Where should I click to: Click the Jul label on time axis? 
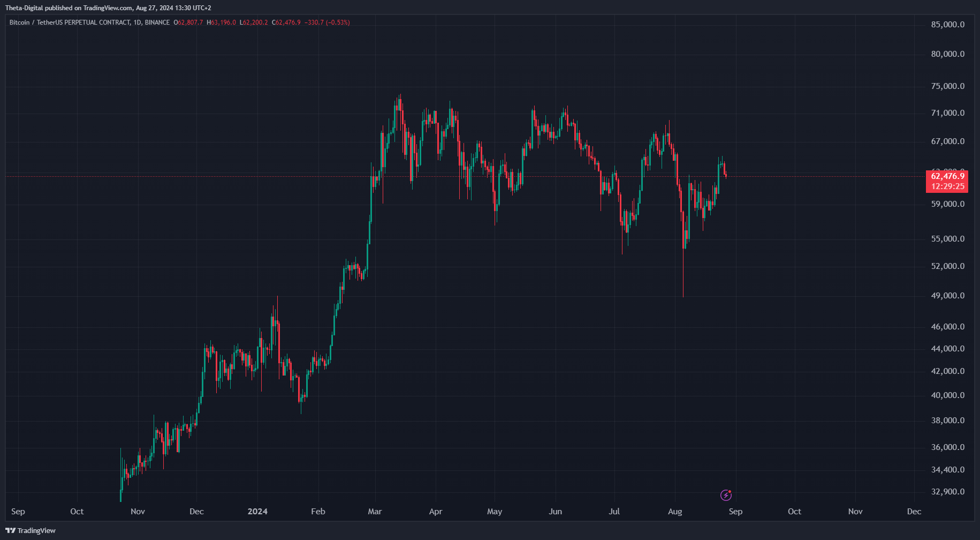614,512
